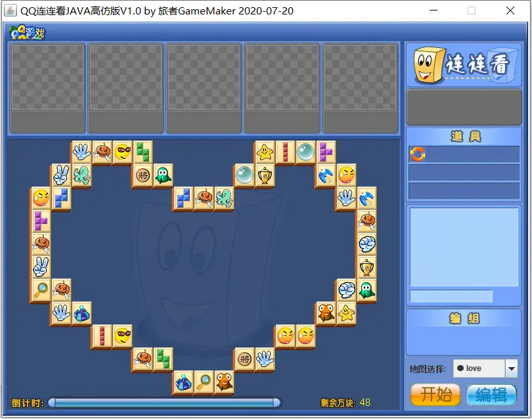Image resolution: width=532 pixels, height=419 pixels.
Task: Select 将 tile beside the open-hand tile
Action: coord(244,359)
